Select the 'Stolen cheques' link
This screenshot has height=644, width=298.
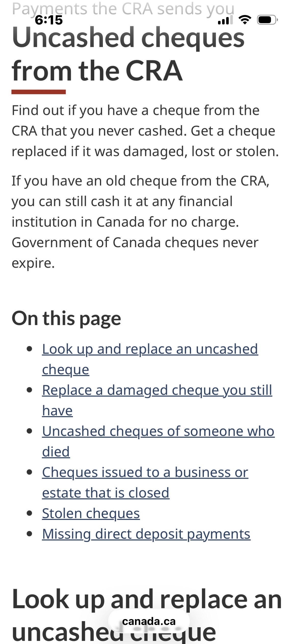click(x=91, y=513)
